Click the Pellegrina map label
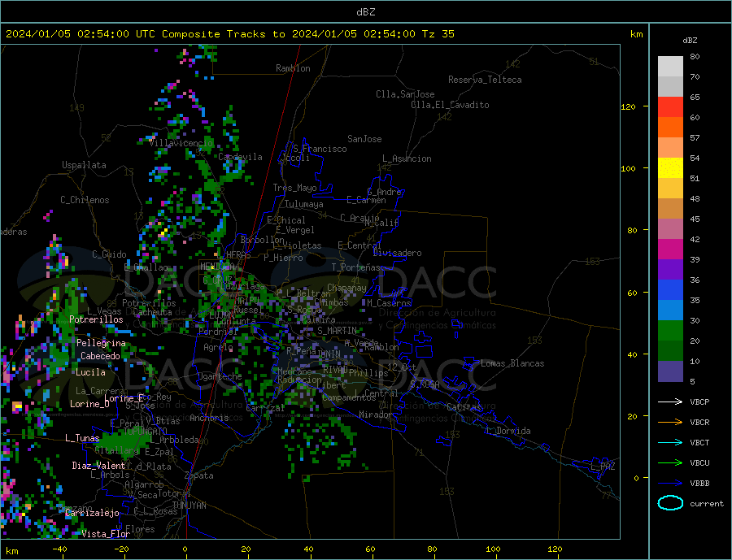Image resolution: width=732 pixels, height=560 pixels. [102, 343]
